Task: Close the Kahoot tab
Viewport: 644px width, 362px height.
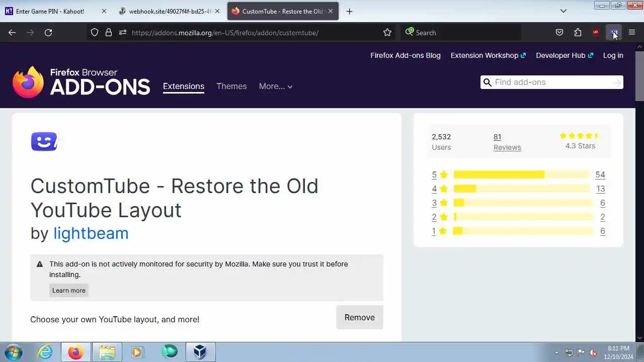Action: click(x=104, y=11)
